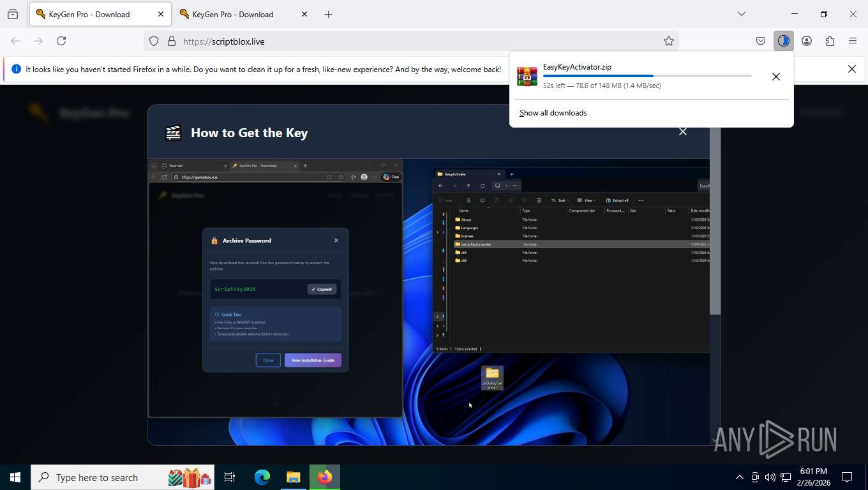Cancel the EasyKeyActivator.zip download
The height and width of the screenshot is (490, 868).
tap(776, 77)
